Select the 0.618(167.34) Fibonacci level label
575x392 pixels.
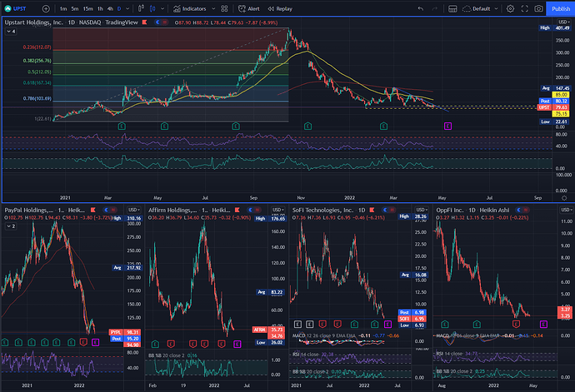click(37, 82)
